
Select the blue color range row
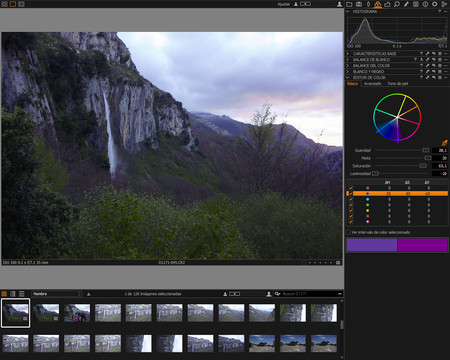397,194
